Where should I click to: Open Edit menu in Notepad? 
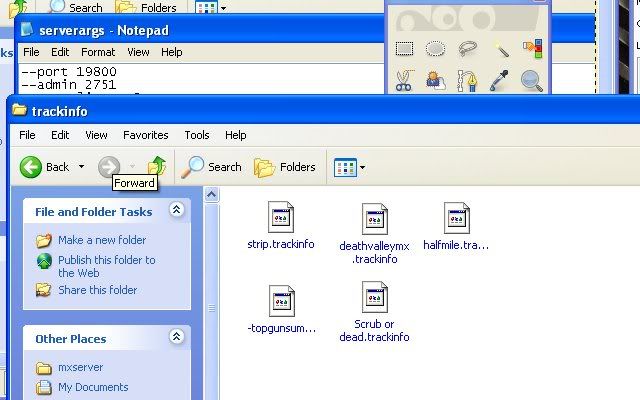(x=60, y=52)
